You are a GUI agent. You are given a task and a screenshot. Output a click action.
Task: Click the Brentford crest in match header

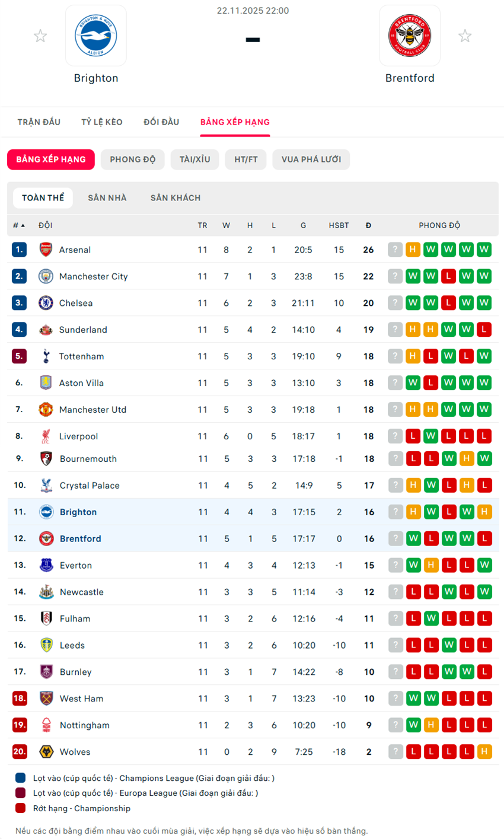coord(409,36)
